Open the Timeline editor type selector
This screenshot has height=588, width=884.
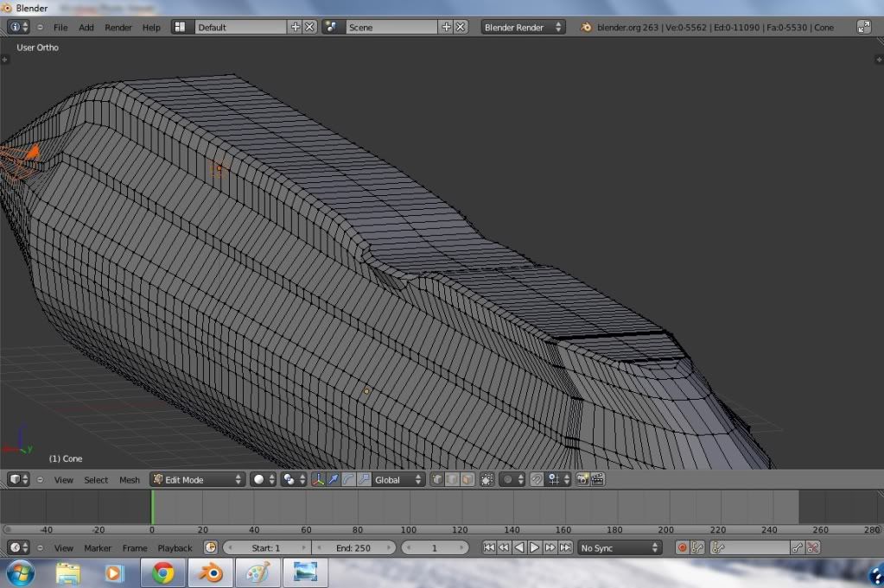19,547
